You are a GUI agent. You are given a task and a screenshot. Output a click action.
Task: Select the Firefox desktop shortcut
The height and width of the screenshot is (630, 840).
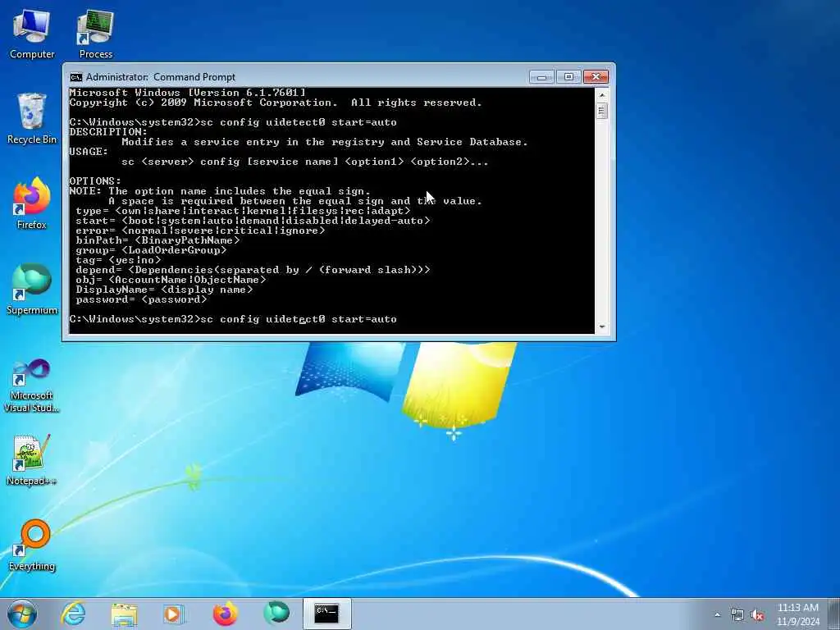tap(32, 203)
